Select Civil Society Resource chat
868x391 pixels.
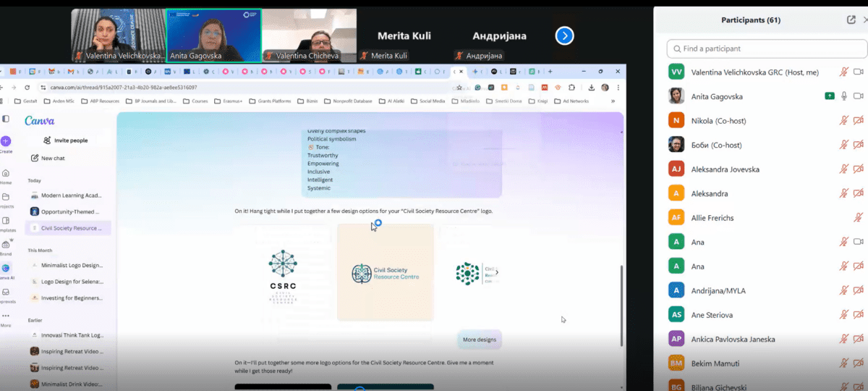coord(67,228)
